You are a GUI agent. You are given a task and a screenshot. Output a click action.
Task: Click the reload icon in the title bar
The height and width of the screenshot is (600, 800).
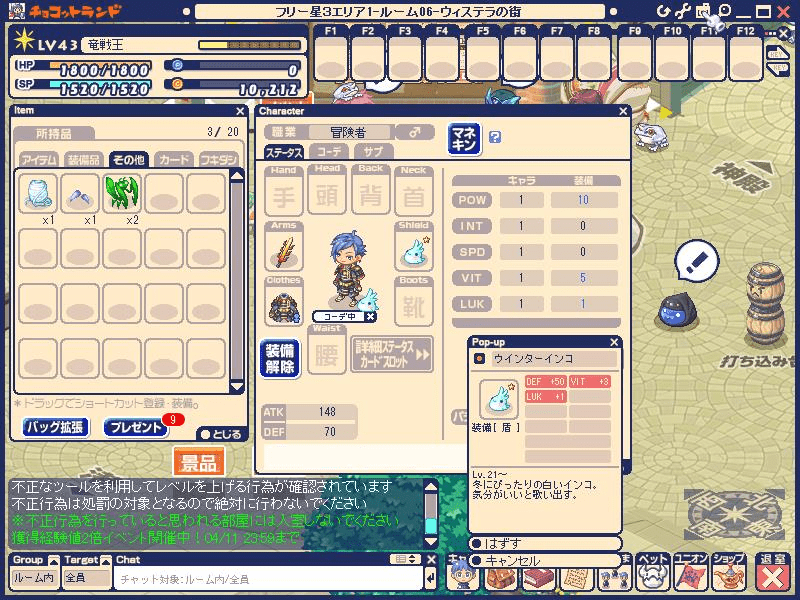663,11
